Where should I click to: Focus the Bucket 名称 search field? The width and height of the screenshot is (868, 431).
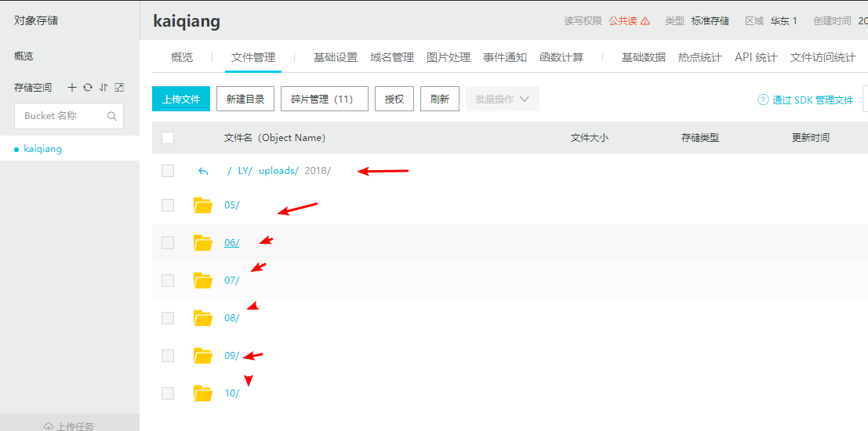tap(61, 116)
